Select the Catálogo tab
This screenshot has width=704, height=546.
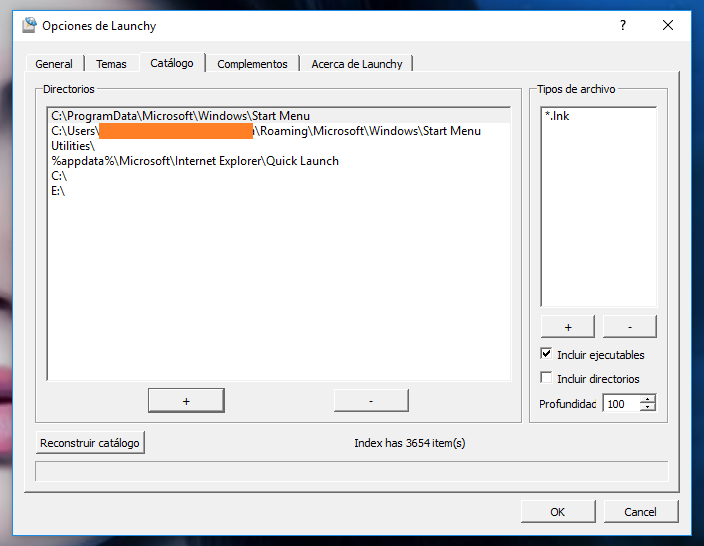tap(172, 63)
